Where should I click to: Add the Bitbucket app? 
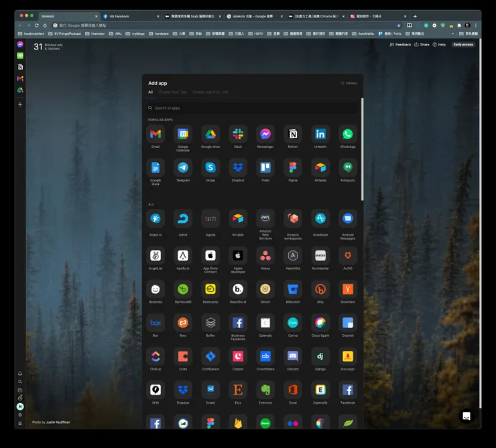293,289
